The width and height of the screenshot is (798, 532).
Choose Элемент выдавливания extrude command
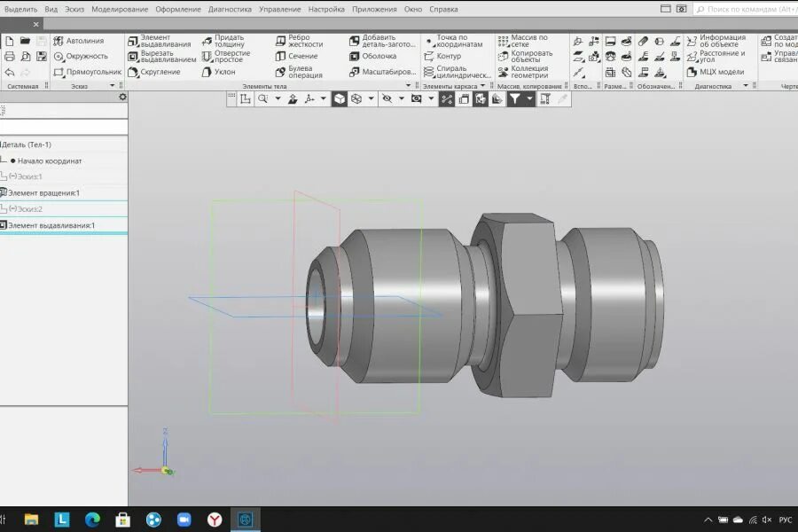160,41
